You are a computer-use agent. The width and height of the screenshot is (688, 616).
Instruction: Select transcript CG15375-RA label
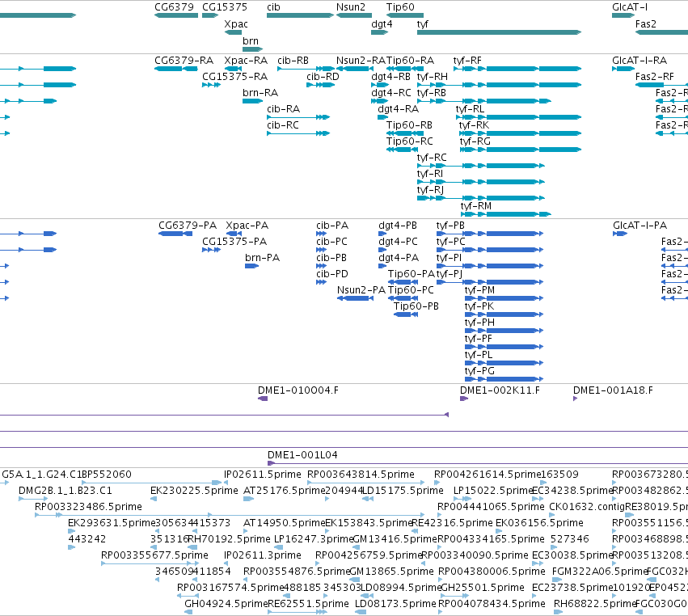234,77
